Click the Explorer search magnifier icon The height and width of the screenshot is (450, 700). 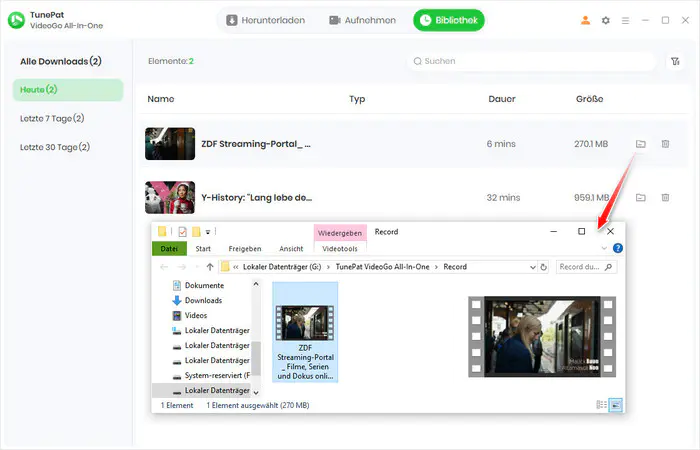point(608,267)
